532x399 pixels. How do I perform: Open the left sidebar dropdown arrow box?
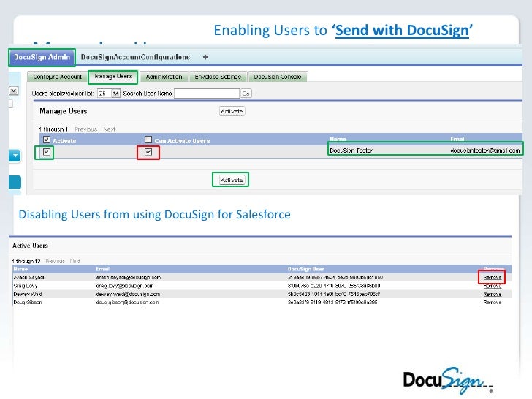coord(14,91)
